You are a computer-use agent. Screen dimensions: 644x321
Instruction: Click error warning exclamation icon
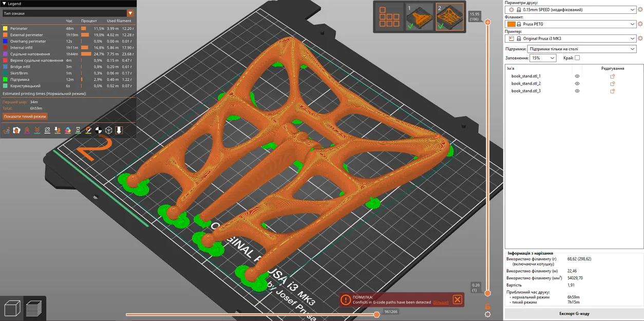tap(346, 299)
